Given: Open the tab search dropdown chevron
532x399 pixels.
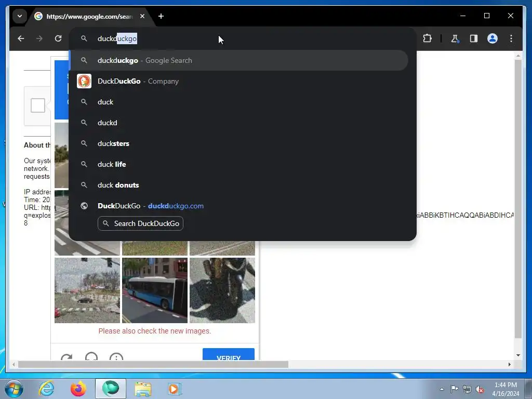Looking at the screenshot, I should (x=20, y=16).
